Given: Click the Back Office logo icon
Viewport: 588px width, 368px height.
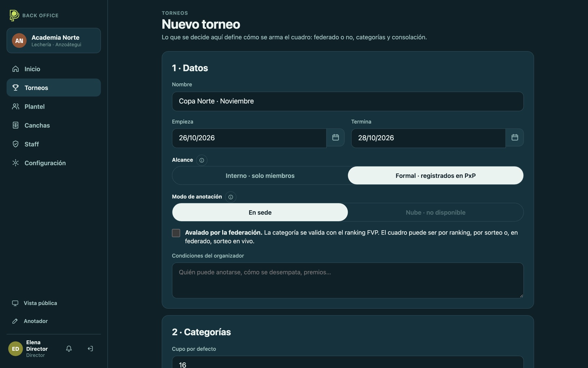Looking at the screenshot, I should point(14,15).
